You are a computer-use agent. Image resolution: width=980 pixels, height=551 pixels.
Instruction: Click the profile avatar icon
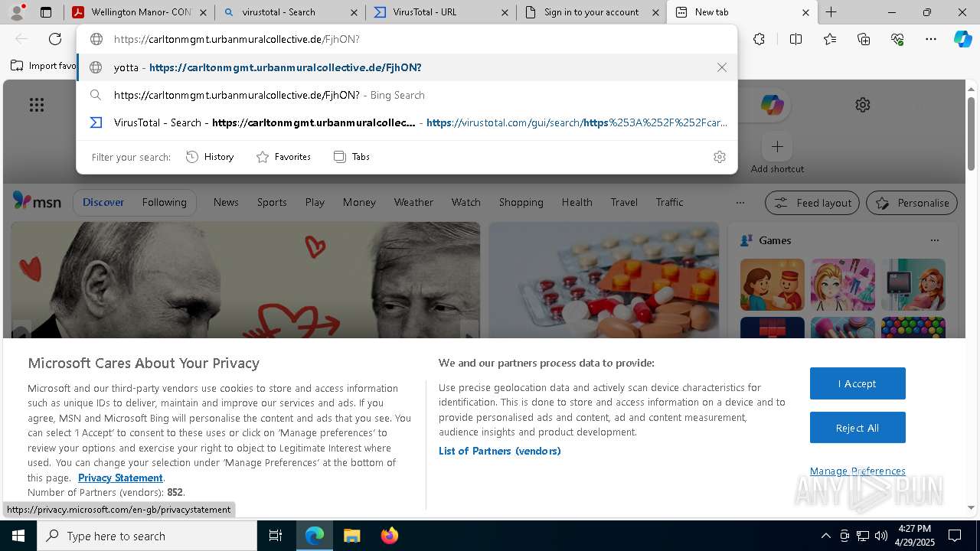[x=17, y=12]
